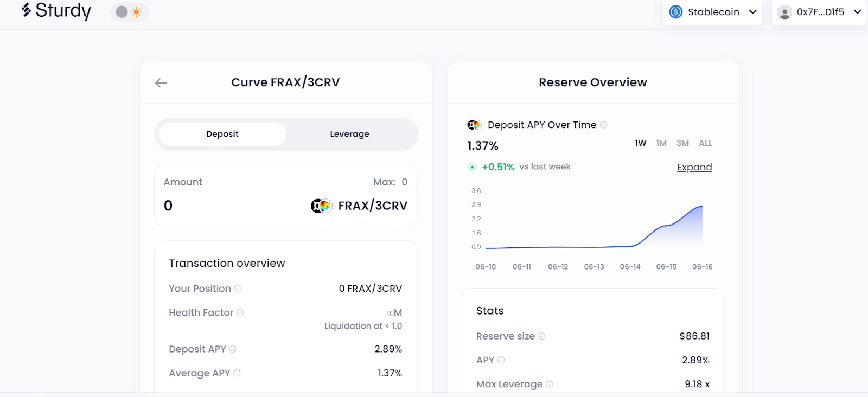
Task: Click the Max: 0 label
Action: (x=390, y=182)
